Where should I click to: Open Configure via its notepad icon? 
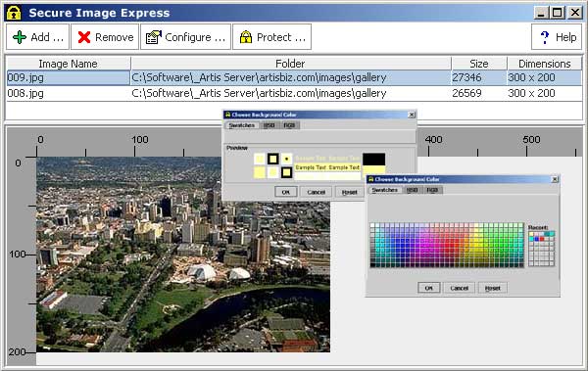[x=154, y=37]
